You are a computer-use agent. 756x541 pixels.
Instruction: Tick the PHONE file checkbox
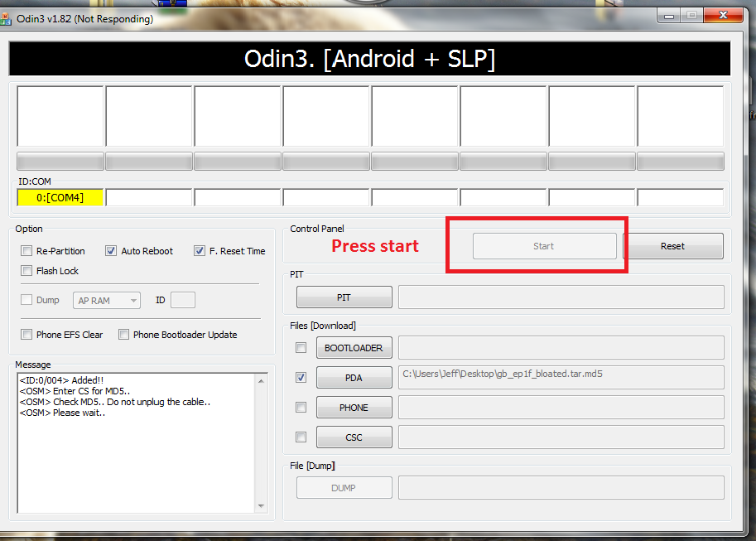coord(301,408)
